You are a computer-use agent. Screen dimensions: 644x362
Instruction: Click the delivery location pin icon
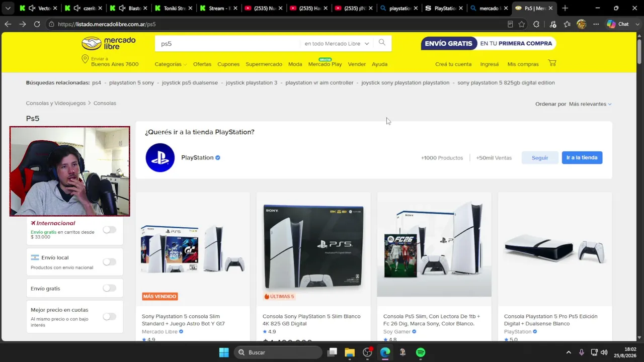click(x=85, y=59)
